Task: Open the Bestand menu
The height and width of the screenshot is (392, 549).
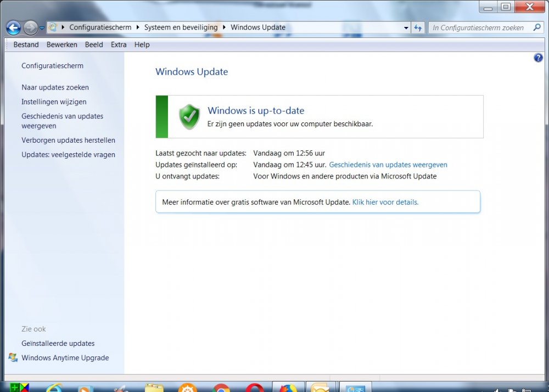Action: pyautogui.click(x=26, y=45)
